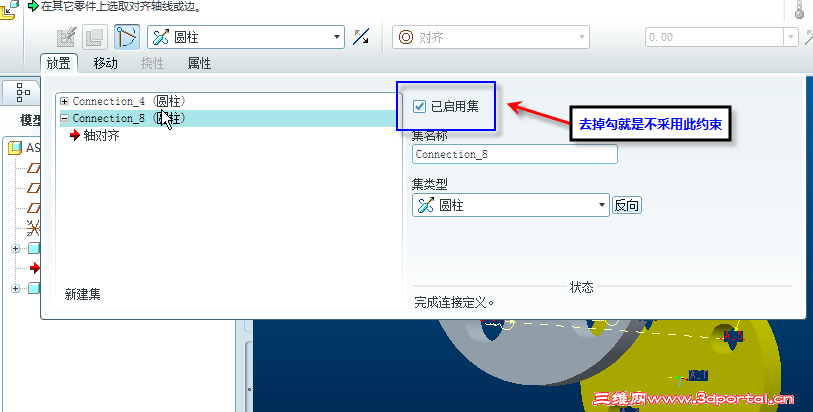This screenshot has height=412, width=813.
Task: Click the 集名称 field containing Connection_8
Action: 514,154
